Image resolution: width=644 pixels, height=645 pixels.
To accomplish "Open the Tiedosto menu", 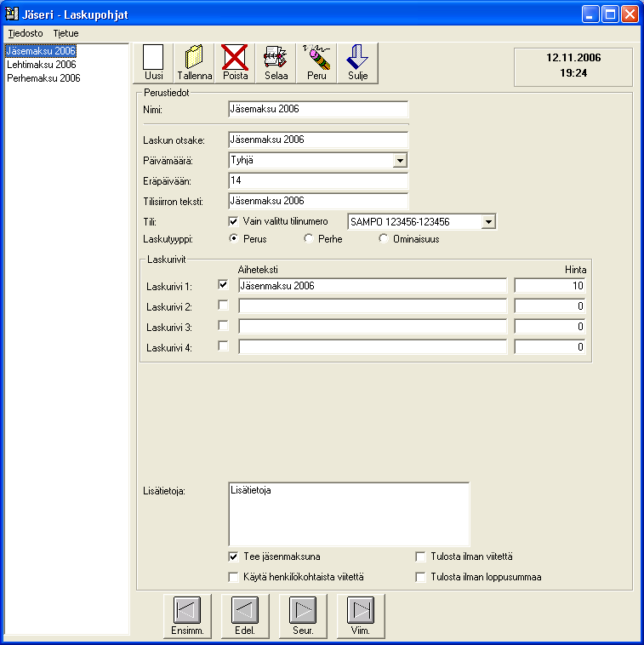I will click(x=26, y=33).
